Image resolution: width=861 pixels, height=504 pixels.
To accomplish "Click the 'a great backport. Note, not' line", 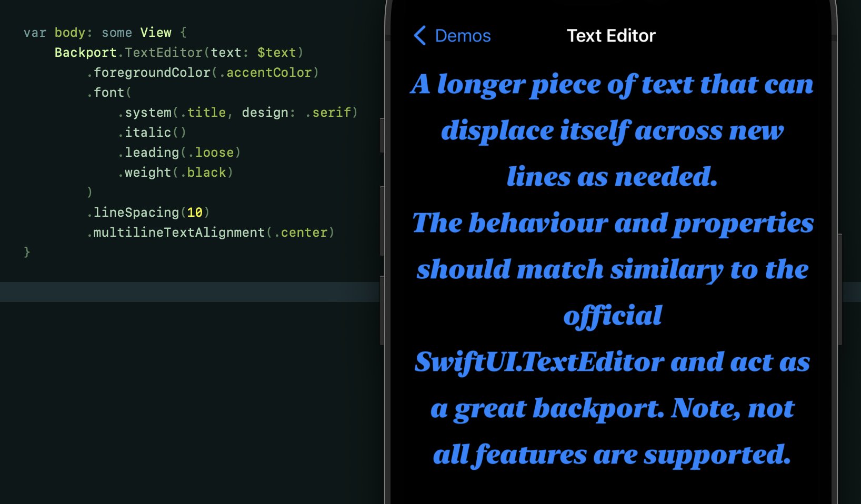I will (x=612, y=409).
